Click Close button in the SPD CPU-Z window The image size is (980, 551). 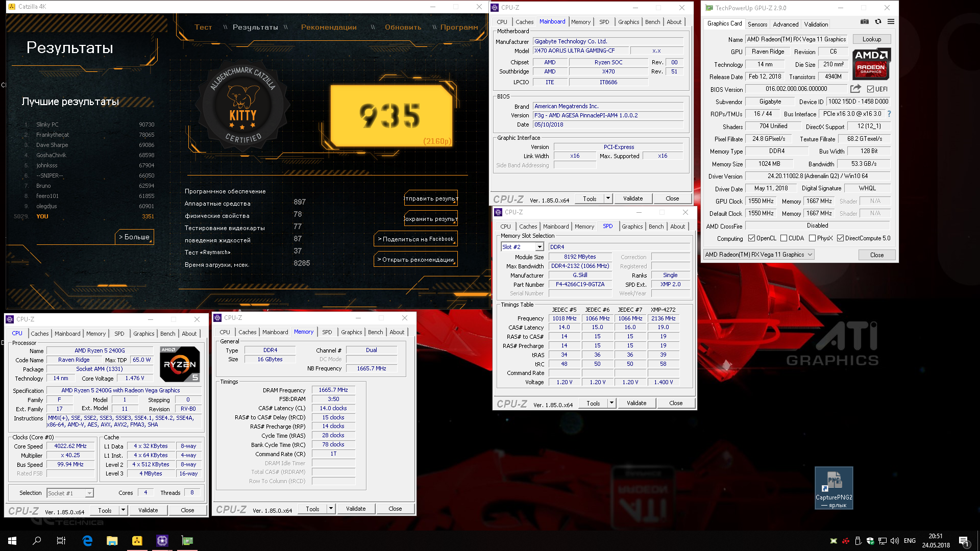(676, 403)
